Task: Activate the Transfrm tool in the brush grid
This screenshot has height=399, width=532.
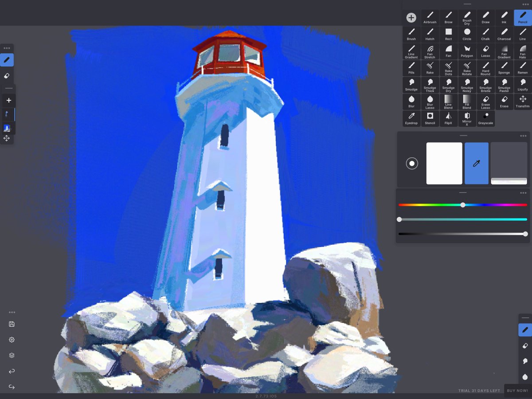Action: tap(523, 102)
